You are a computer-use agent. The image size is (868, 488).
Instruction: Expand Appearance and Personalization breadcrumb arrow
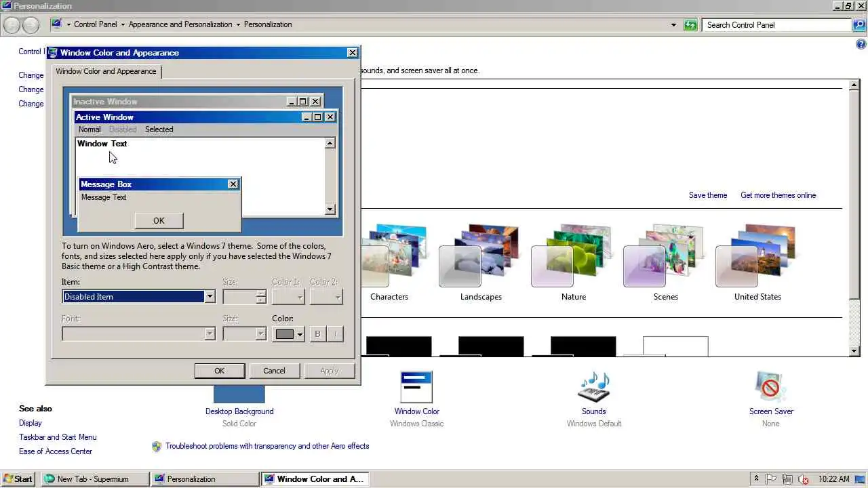coord(238,24)
